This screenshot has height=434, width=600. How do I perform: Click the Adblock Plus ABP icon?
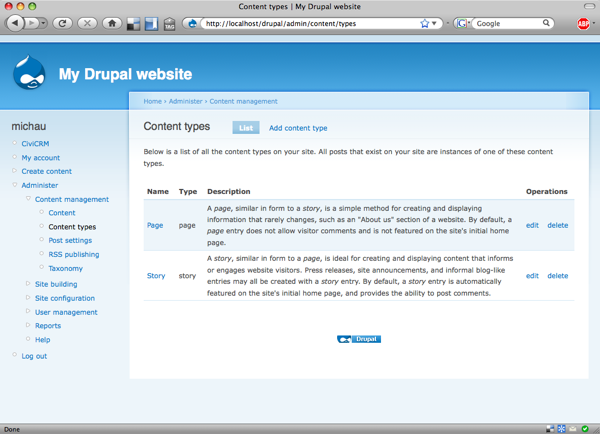click(583, 24)
